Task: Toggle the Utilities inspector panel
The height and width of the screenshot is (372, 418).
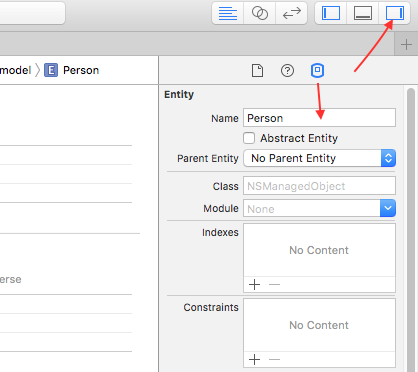Action: [x=394, y=13]
